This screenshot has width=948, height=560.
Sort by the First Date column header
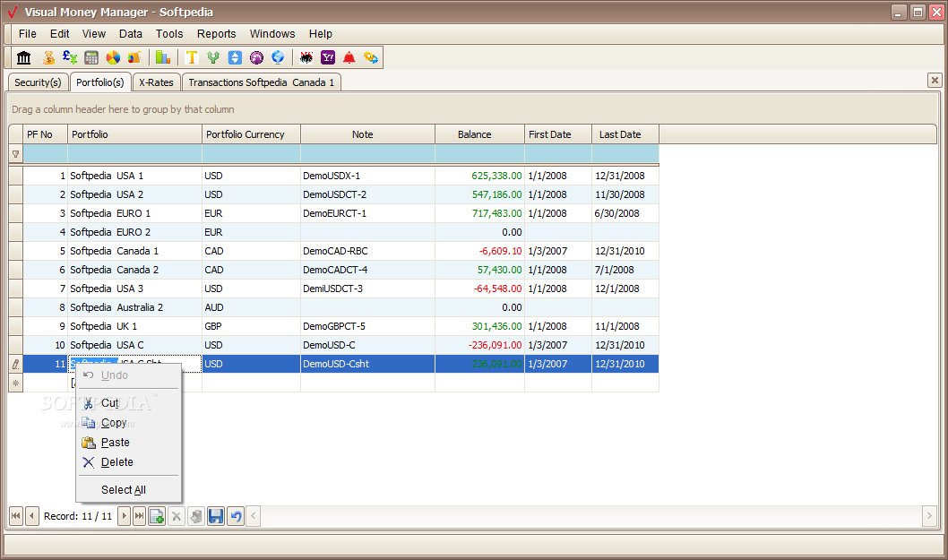[x=558, y=134]
